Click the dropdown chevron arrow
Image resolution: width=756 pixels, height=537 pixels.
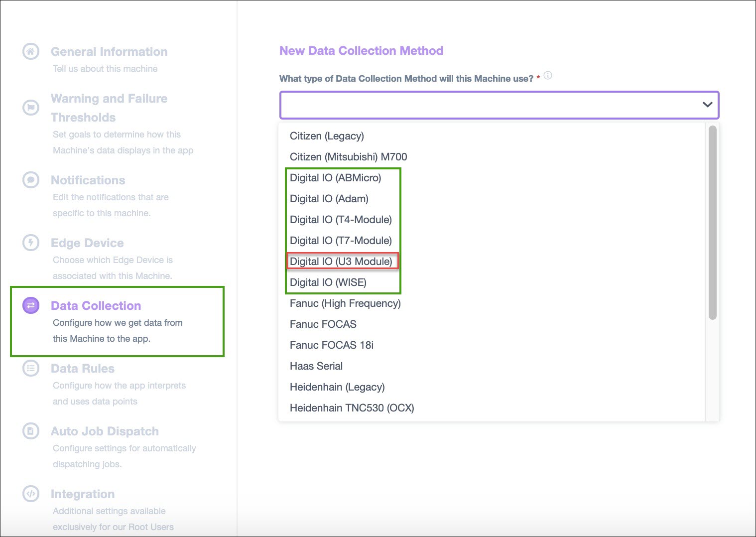tap(707, 105)
